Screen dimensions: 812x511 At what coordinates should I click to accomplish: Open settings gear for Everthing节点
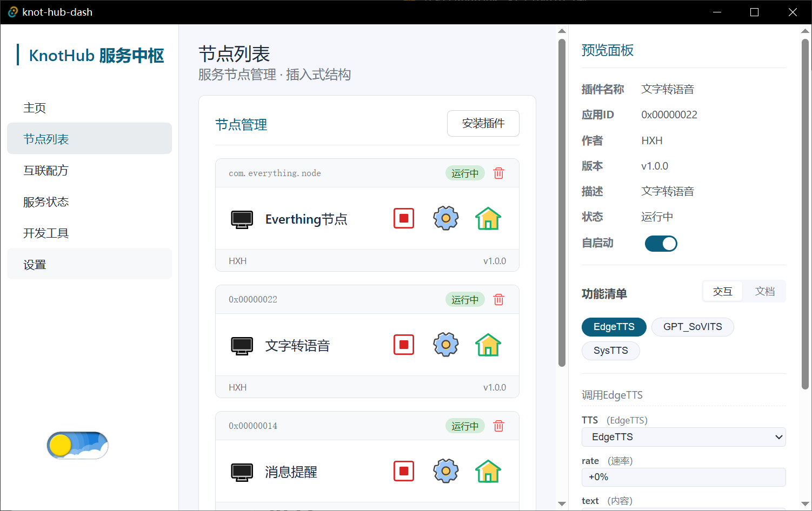[446, 218]
